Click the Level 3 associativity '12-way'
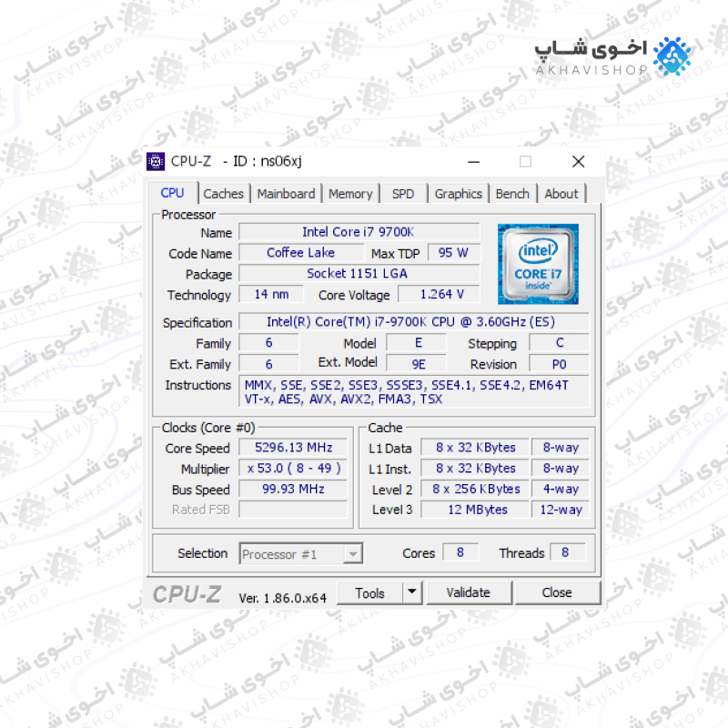 click(561, 510)
